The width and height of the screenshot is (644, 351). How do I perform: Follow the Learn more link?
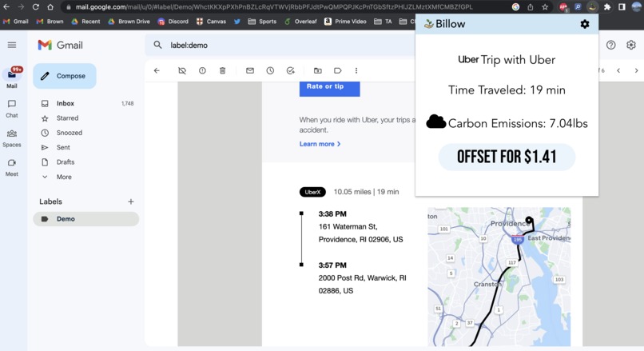pyautogui.click(x=320, y=144)
